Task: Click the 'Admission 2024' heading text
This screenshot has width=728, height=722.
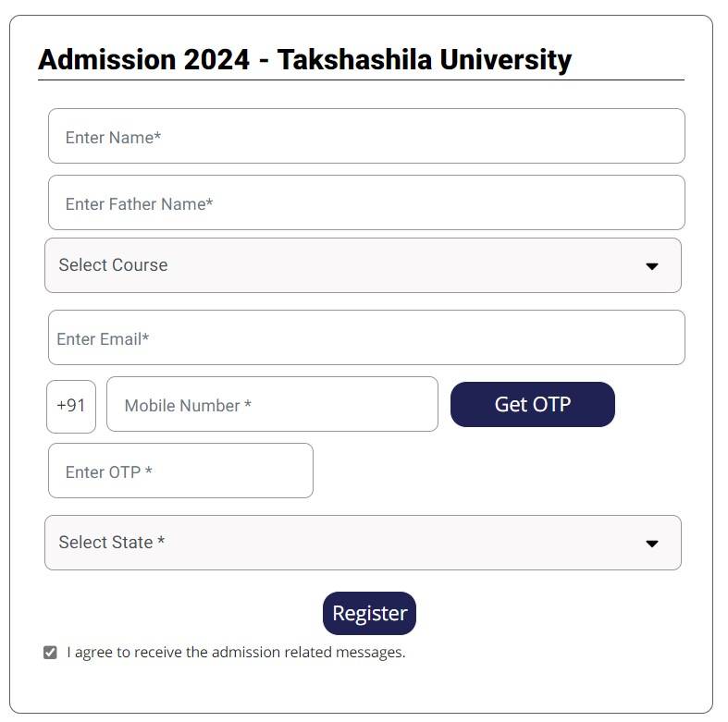Action: pyautogui.click(x=143, y=60)
